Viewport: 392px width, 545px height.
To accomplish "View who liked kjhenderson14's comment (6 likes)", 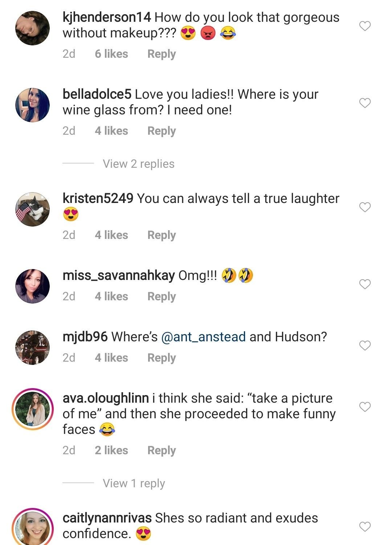I will tap(111, 54).
